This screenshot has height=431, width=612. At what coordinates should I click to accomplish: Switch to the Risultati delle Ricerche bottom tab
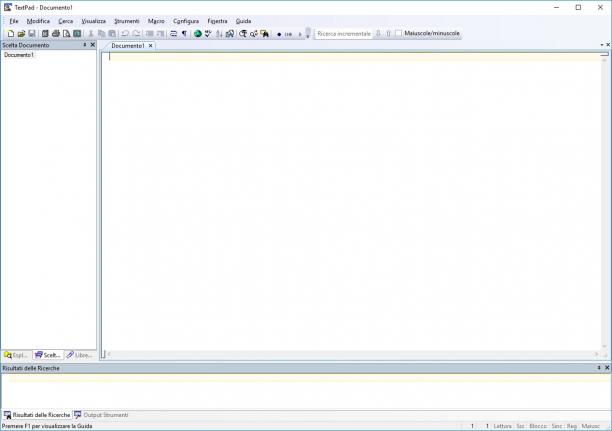click(37, 415)
